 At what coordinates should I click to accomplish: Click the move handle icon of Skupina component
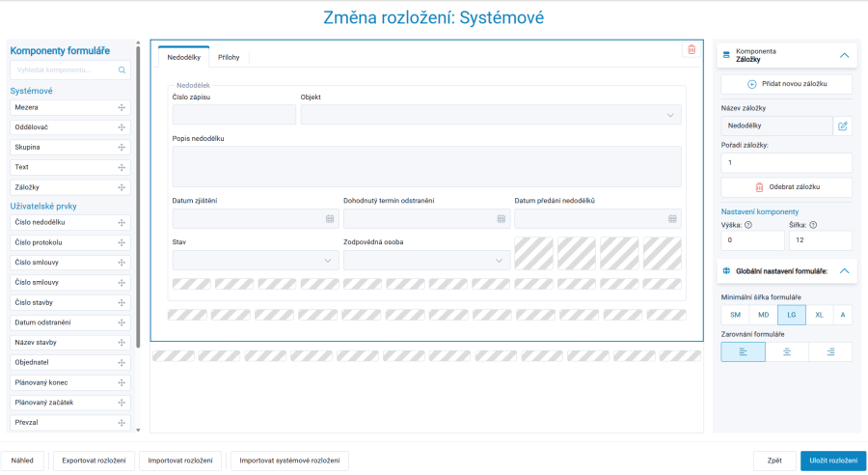(122, 148)
